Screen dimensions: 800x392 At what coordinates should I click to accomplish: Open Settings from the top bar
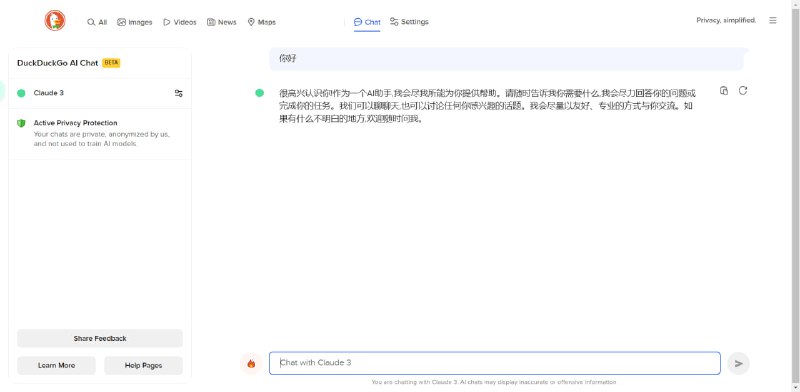click(409, 22)
